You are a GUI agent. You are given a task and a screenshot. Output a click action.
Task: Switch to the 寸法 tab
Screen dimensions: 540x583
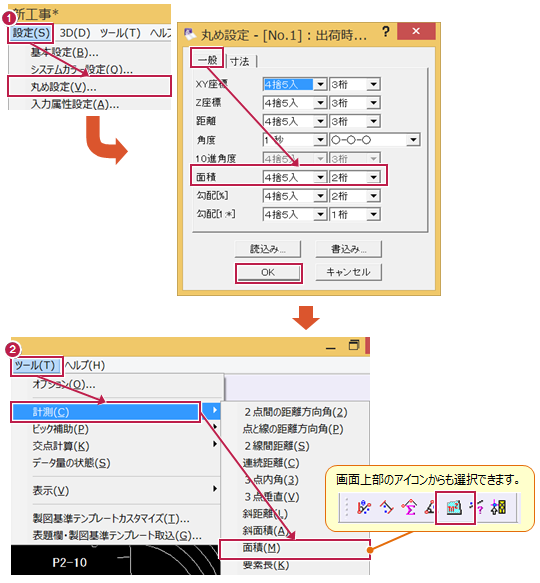[x=240, y=61]
